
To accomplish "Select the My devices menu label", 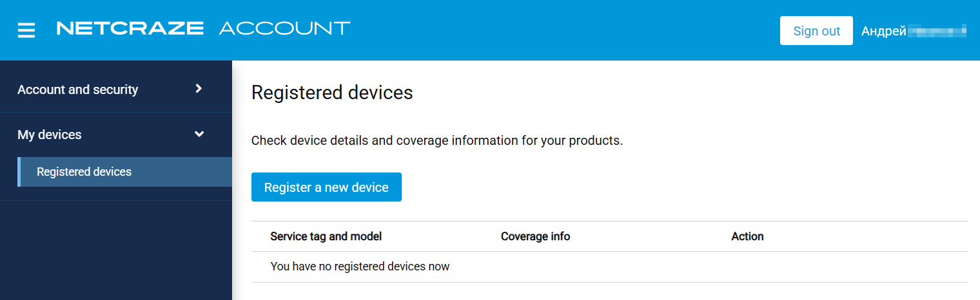I will [x=50, y=135].
